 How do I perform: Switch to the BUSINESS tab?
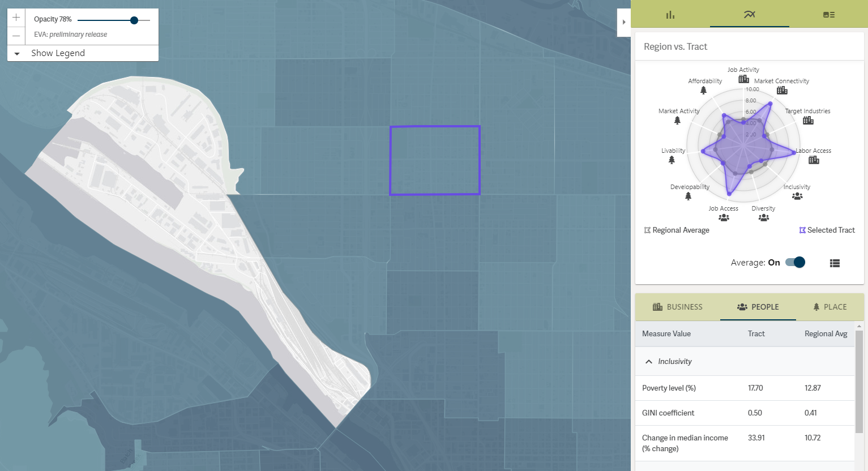tap(677, 307)
